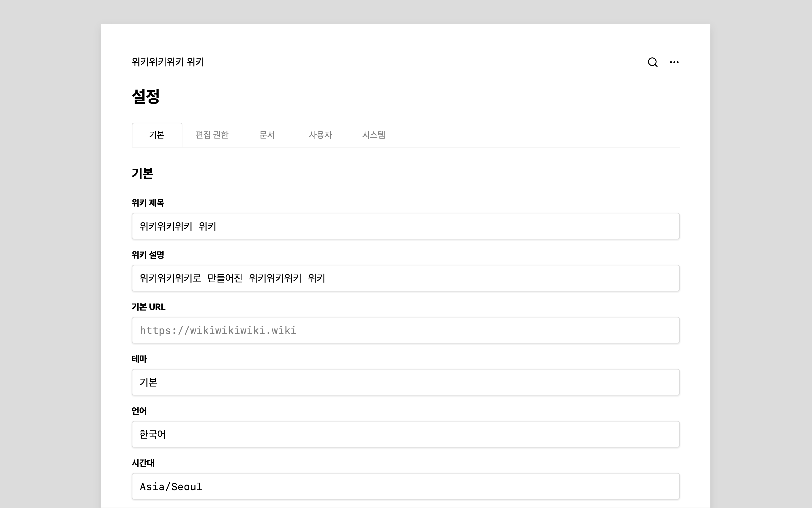812x508 pixels.
Task: Click the 기본 URL field label
Action: click(x=148, y=307)
